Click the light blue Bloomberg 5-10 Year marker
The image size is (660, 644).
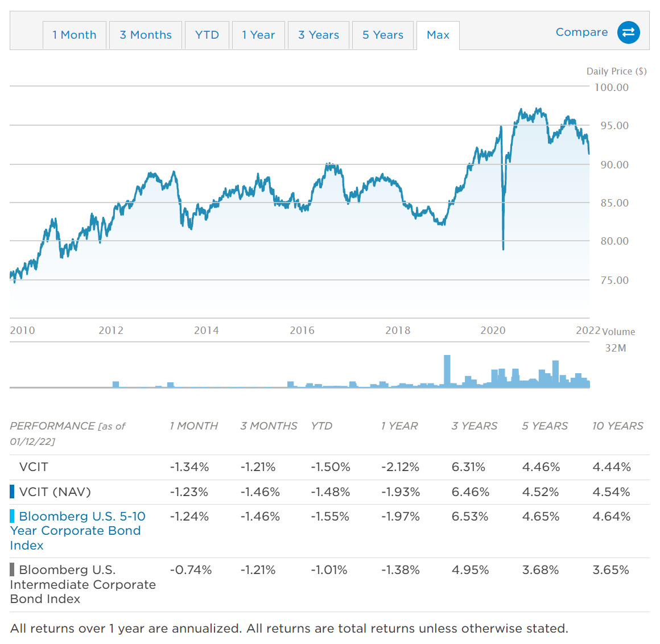coord(12,516)
